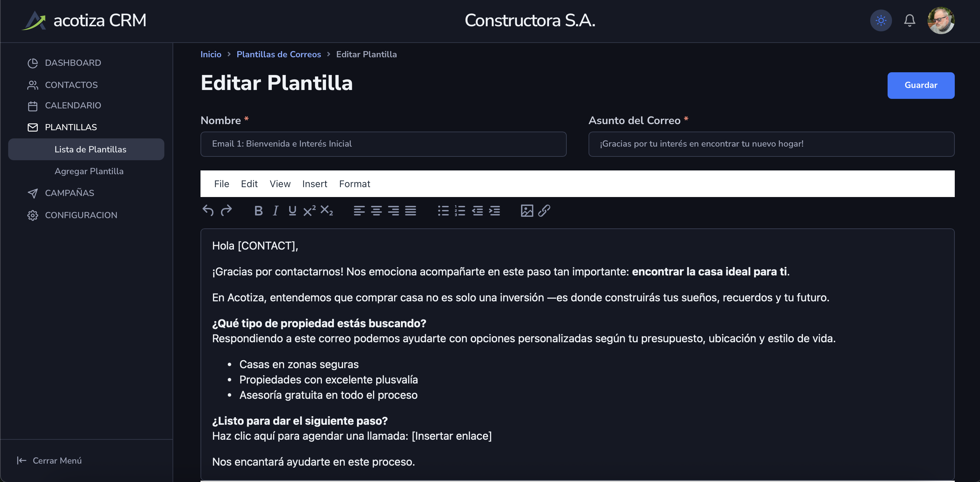Click the Guardar button
This screenshot has height=482, width=980.
[921, 85]
